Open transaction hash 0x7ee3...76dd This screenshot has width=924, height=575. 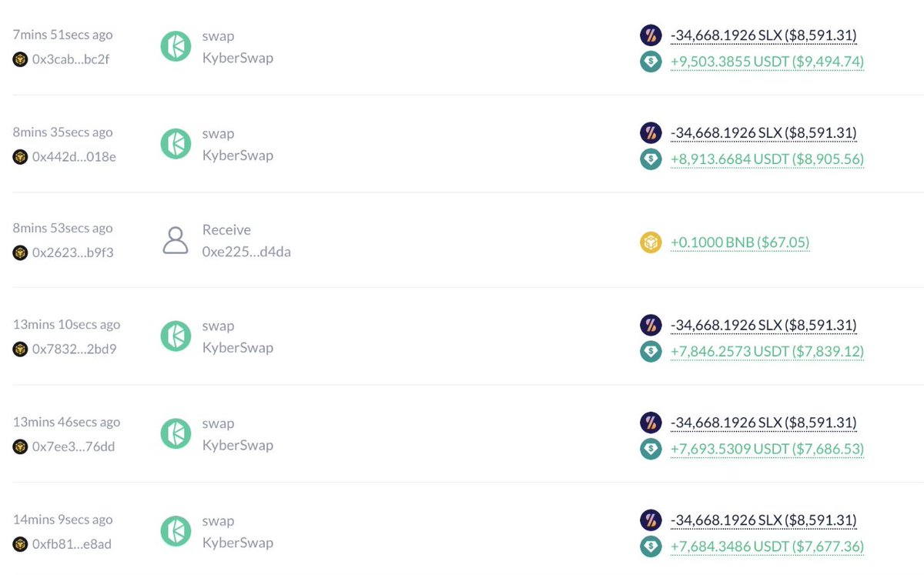pos(73,446)
